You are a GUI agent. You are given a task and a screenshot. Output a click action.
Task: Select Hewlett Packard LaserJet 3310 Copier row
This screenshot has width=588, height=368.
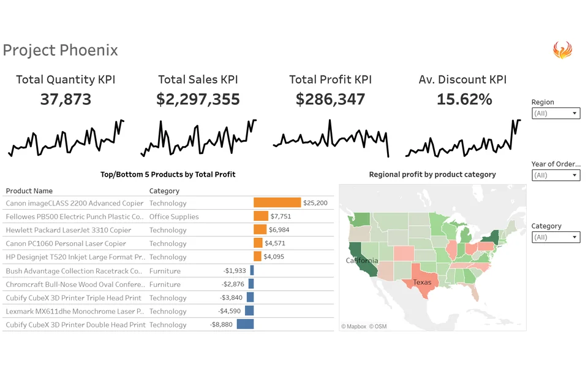tap(168, 230)
